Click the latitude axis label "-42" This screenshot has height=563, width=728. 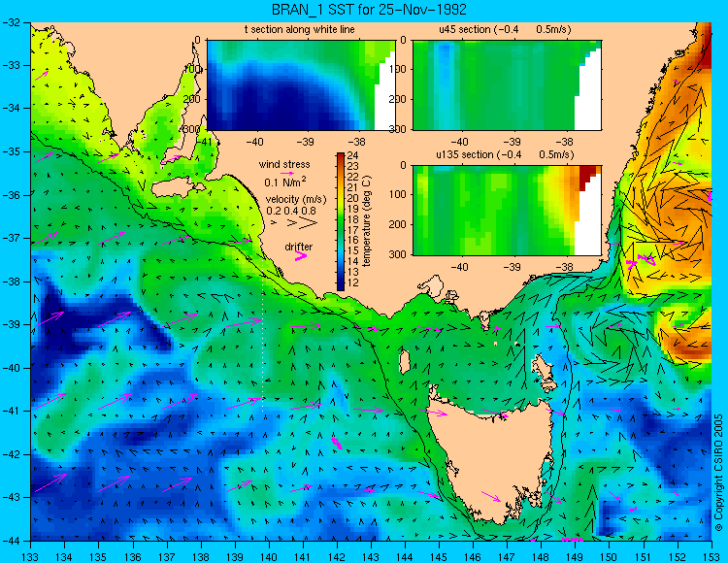coord(12,454)
